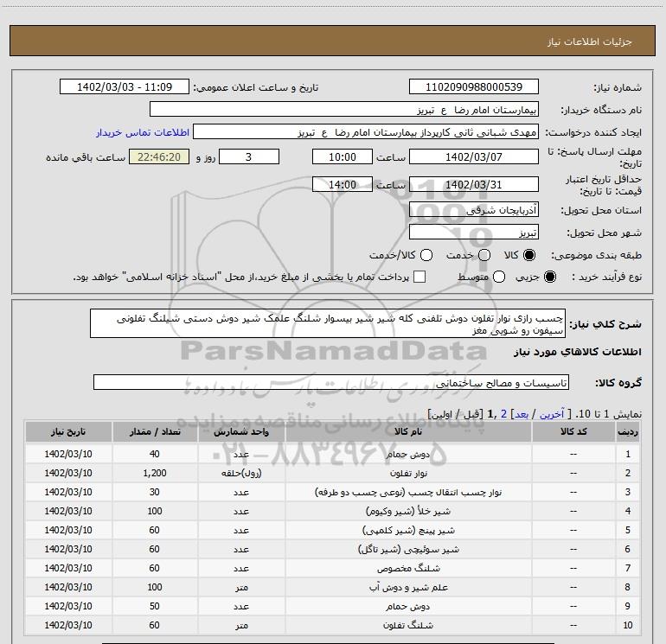
Task: Click the 22:46:20 remaining time field
Action: (159, 156)
